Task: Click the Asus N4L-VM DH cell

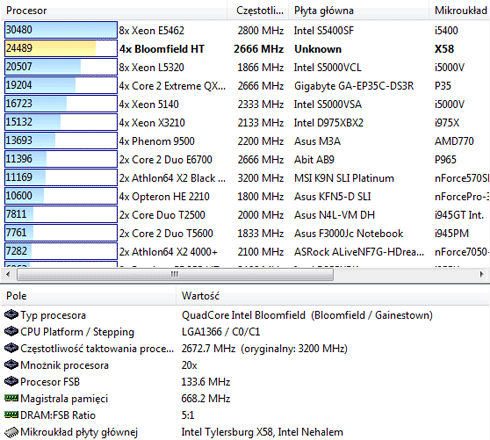Action: 334,215
